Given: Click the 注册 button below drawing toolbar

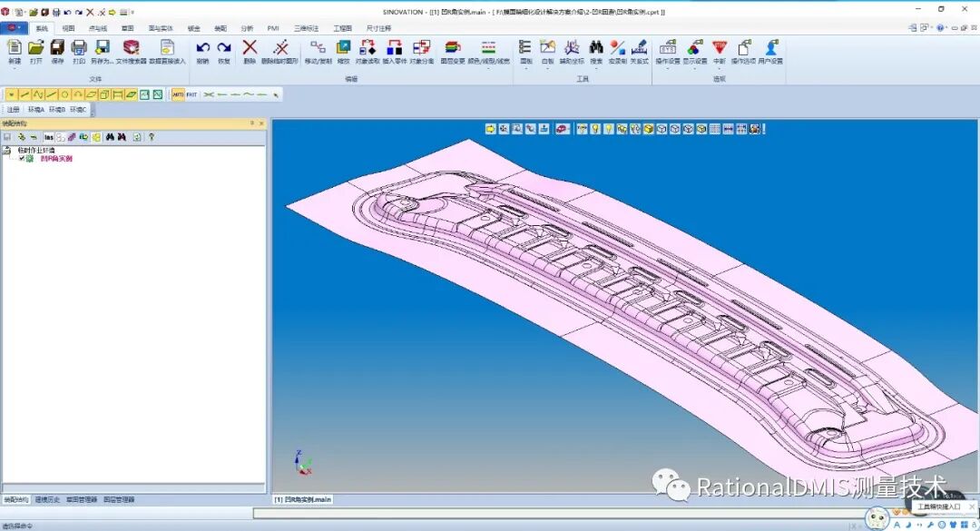Looking at the screenshot, I should [13, 110].
